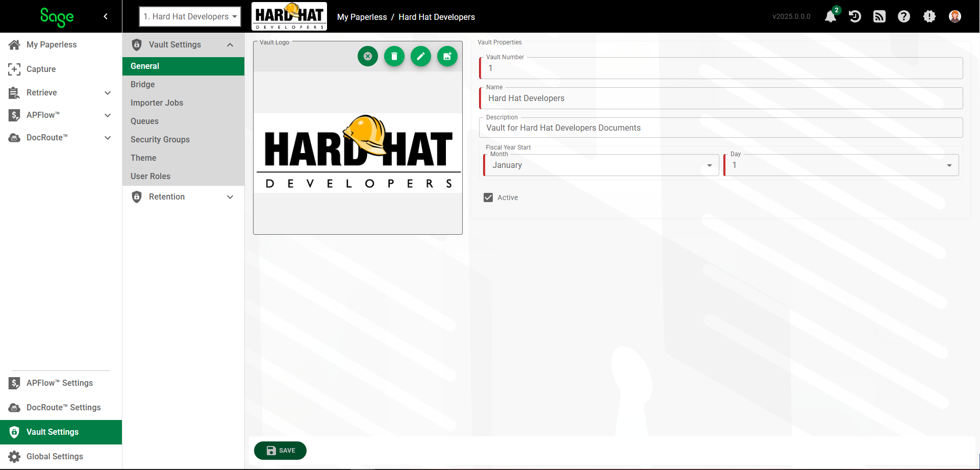
Task: Open Security Groups
Action: pyautogui.click(x=183, y=140)
